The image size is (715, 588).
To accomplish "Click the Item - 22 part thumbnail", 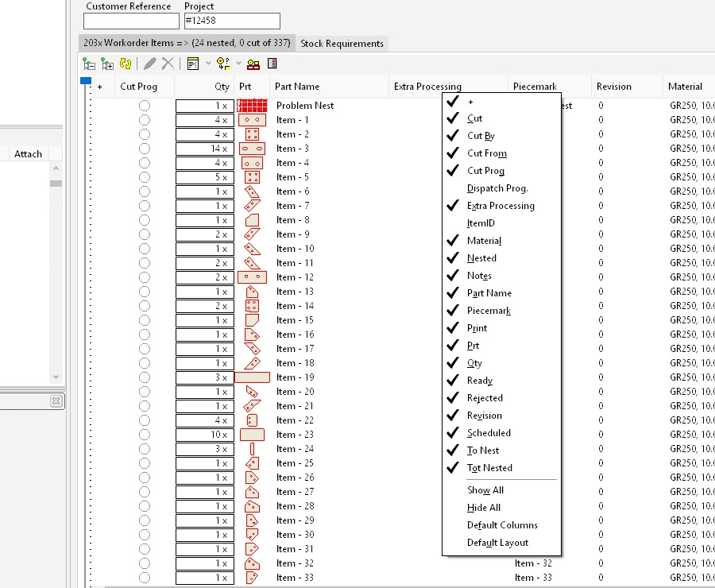I will pos(252,420).
